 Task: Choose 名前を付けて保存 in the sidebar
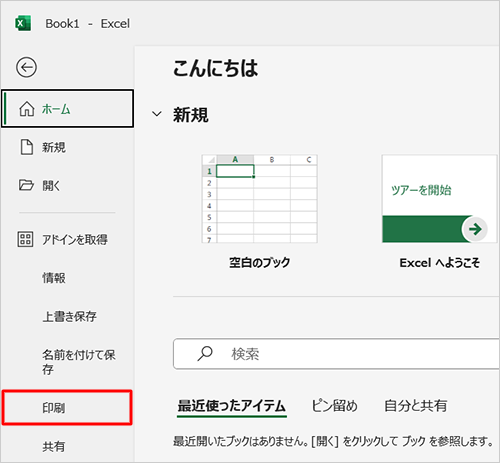pyautogui.click(x=68, y=362)
